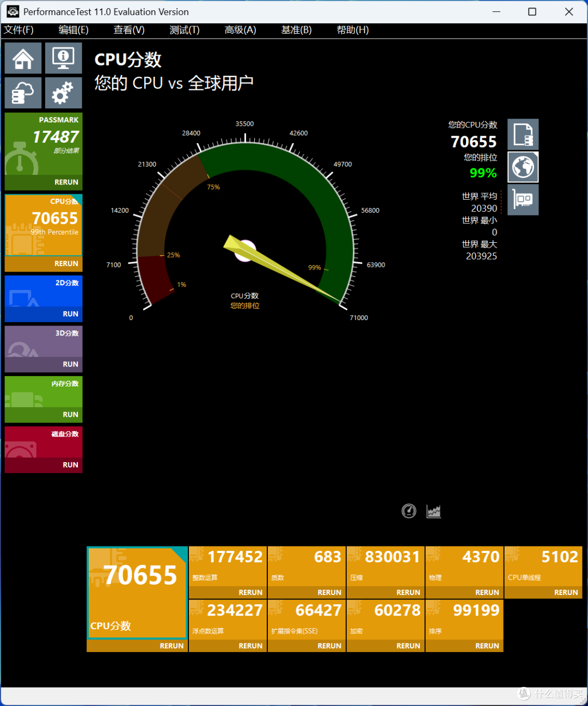Select the 内存分数 sidebar tile
588x706 pixels.
(x=44, y=392)
